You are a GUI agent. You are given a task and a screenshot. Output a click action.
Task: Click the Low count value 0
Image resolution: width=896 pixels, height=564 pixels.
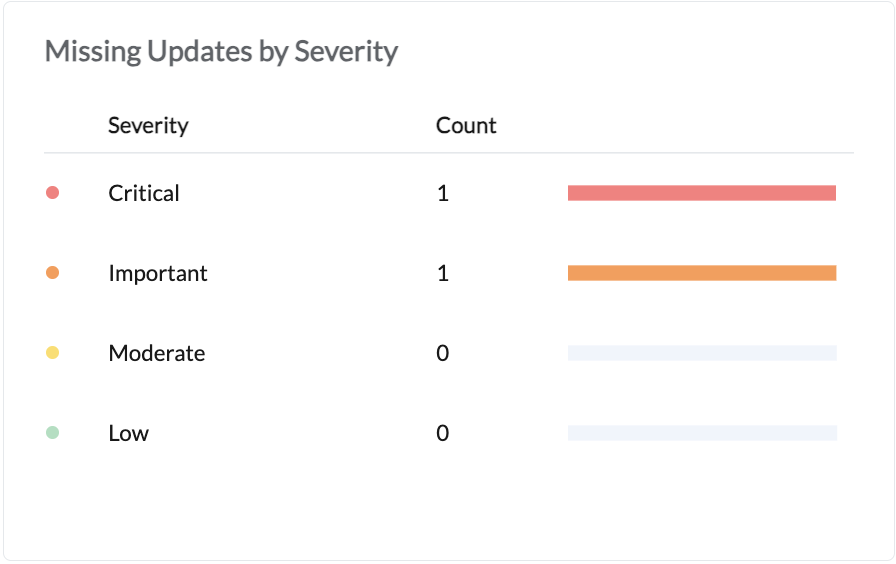pos(443,433)
